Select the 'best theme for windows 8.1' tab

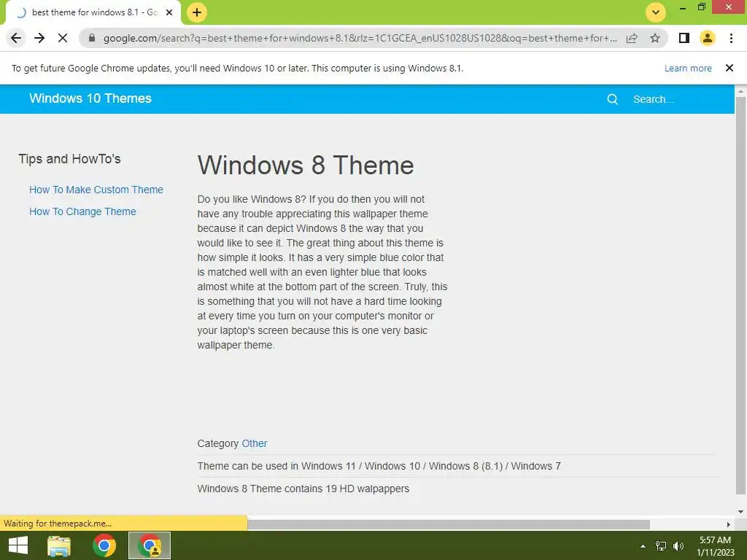coord(94,12)
